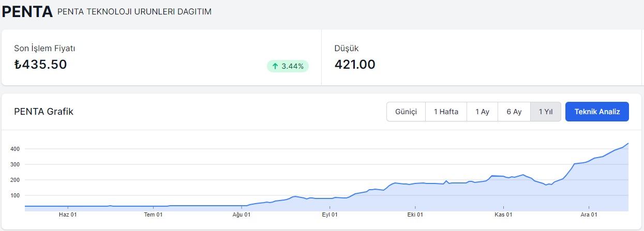644x231 pixels.
Task: Show the 6 Ay chart period
Action: pyautogui.click(x=514, y=112)
